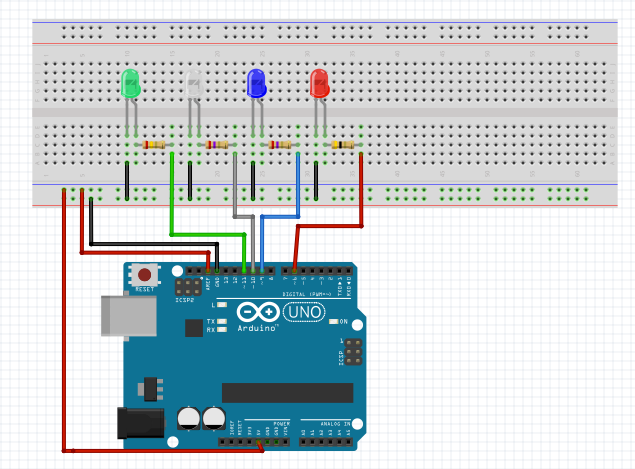Click the right round capacitor

pyautogui.click(x=214, y=418)
